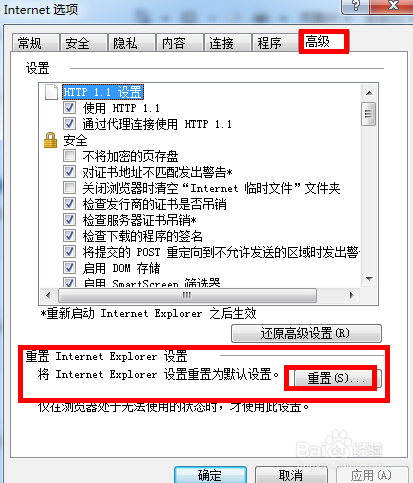
Task: Click the horizontal scrollbar left arrow
Action: point(48,295)
